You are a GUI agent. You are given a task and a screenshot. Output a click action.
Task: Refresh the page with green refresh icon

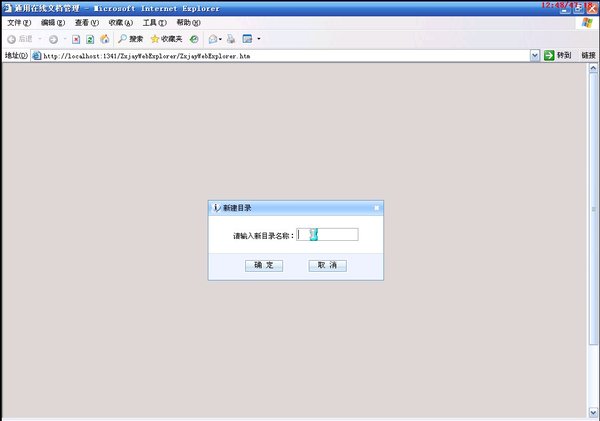[x=90, y=39]
